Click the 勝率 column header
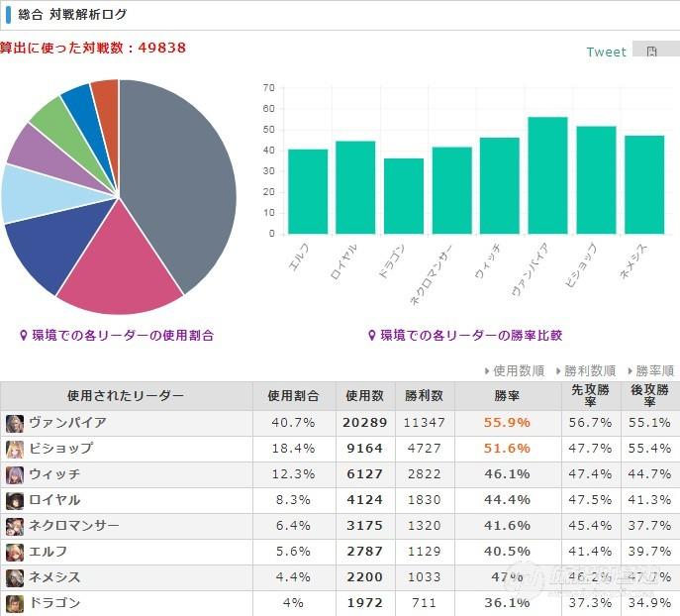680x616 pixels. (x=507, y=395)
